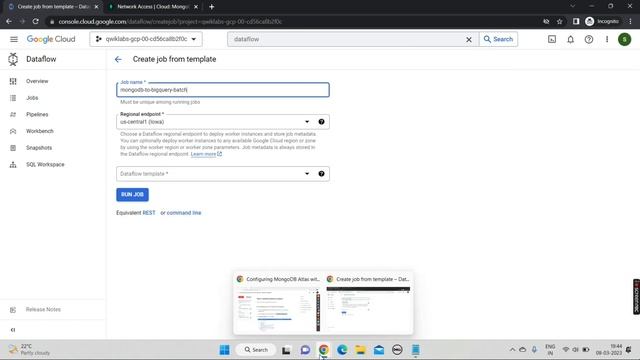Open the weather widget showing 22°C
This screenshot has width=640, height=360.
(x=29, y=350)
